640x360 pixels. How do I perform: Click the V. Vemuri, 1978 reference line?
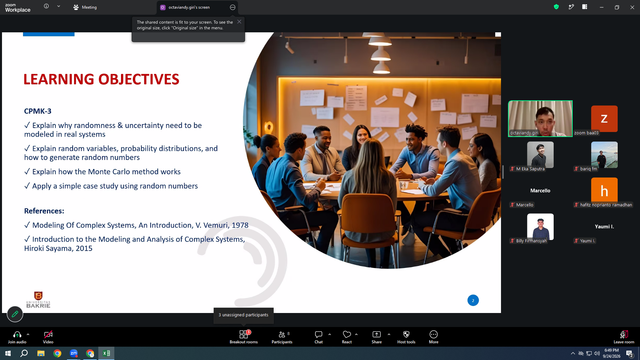point(136,225)
